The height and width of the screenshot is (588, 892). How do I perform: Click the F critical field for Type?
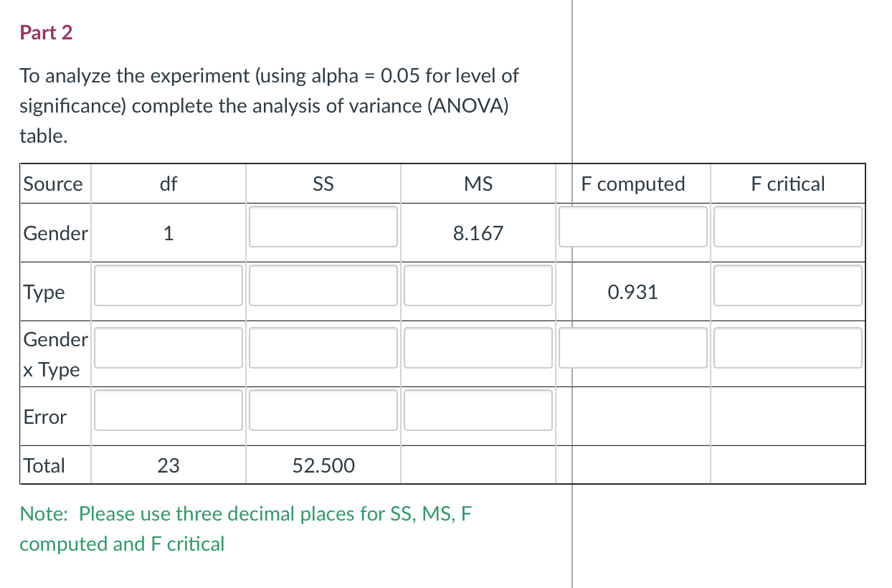point(787,286)
